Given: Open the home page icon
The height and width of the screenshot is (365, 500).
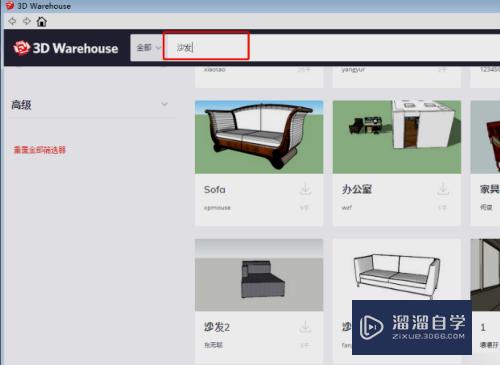Looking at the screenshot, I should click(42, 22).
